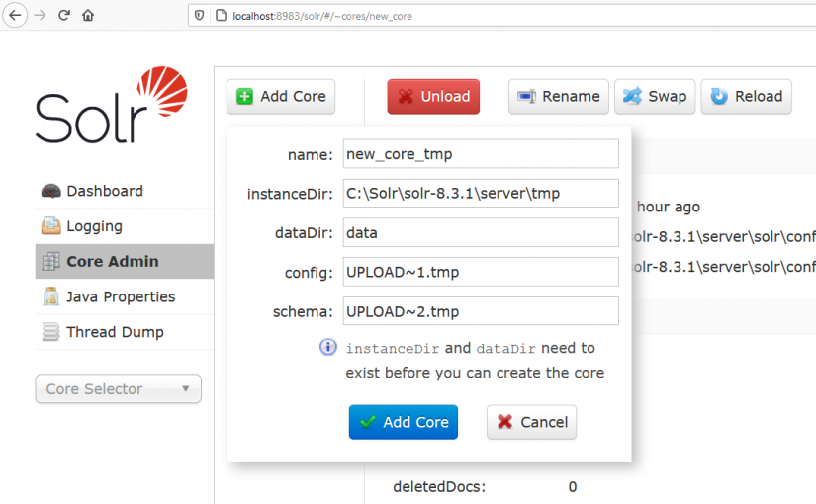Click the Thread Dump stack icon
Viewport: 816px width, 504px height.
pos(50,332)
